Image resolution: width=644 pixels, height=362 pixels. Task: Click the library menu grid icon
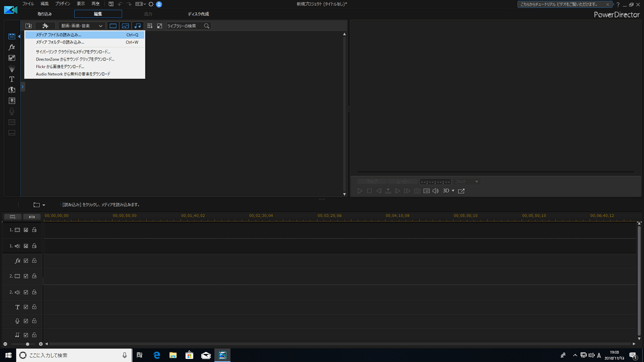149,26
